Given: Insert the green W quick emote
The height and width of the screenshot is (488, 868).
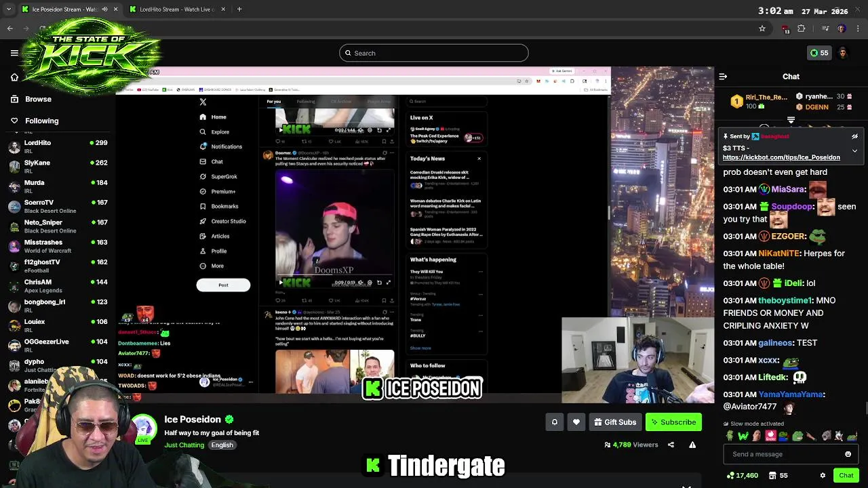Looking at the screenshot, I should coord(743,436).
